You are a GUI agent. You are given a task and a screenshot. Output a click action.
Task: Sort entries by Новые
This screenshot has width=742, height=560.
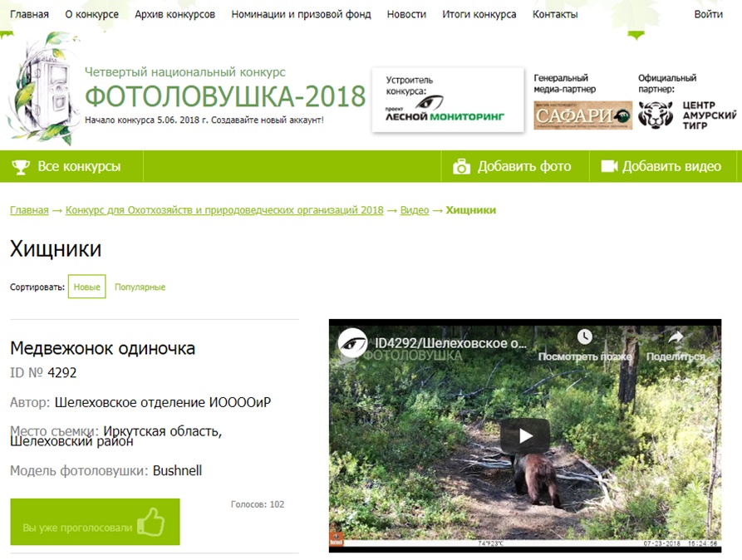pos(87,287)
